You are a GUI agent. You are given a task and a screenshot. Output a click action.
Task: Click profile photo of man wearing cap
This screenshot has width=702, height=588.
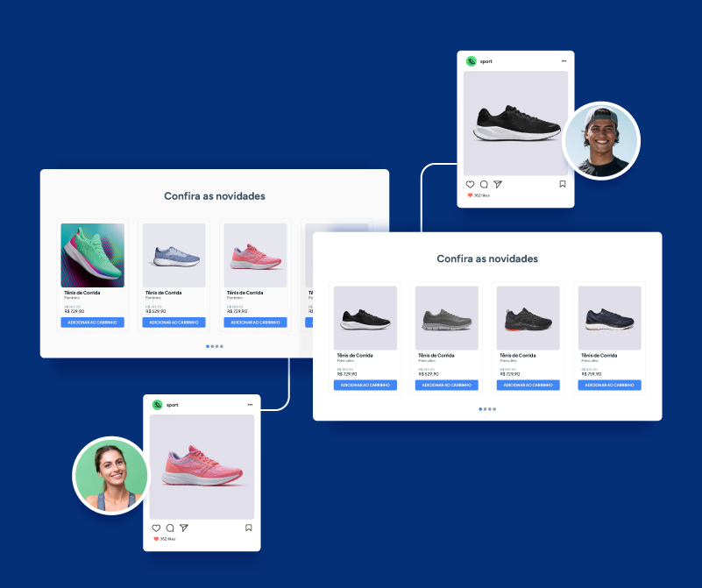[601, 140]
